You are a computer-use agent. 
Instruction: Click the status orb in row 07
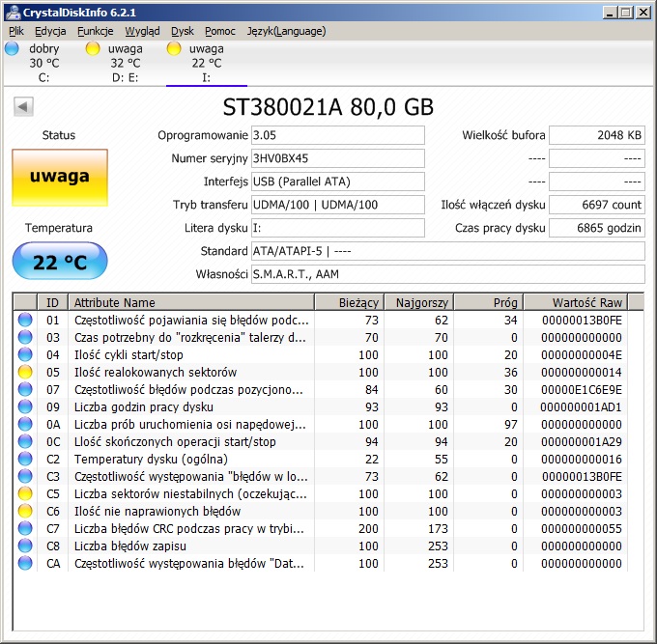[25, 389]
